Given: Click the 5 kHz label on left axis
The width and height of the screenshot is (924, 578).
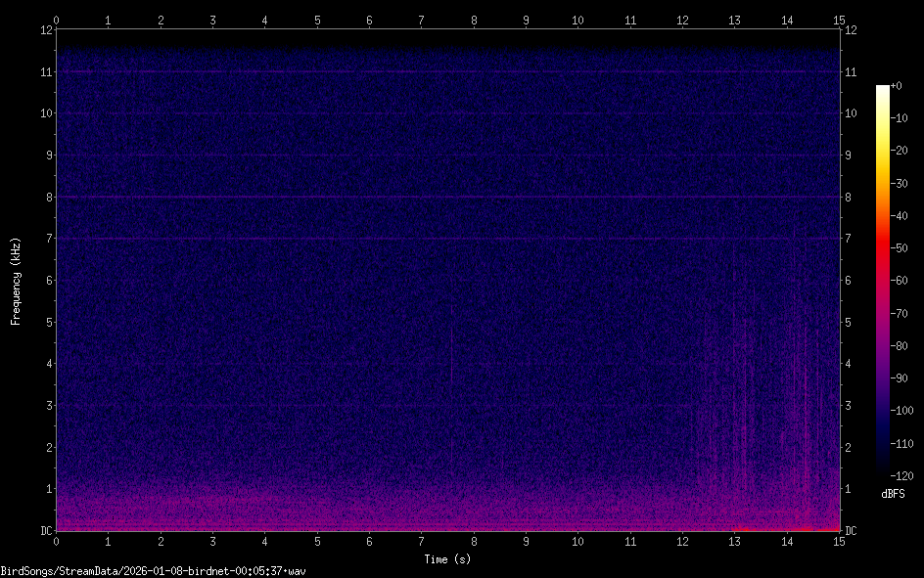Looking at the screenshot, I should (45, 322).
